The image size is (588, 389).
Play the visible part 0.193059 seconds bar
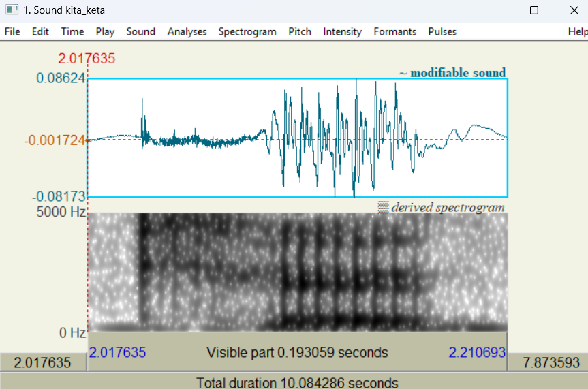point(297,352)
